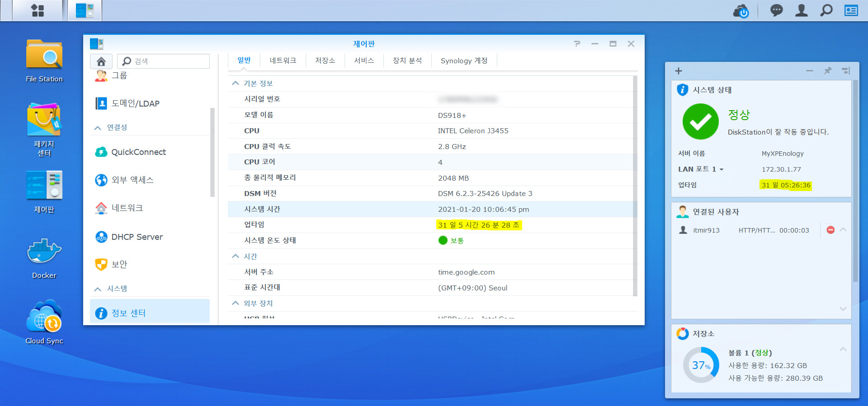The width and height of the screenshot is (868, 406).
Task: Open the LAN 포트 1 dropdown
Action: [722, 169]
